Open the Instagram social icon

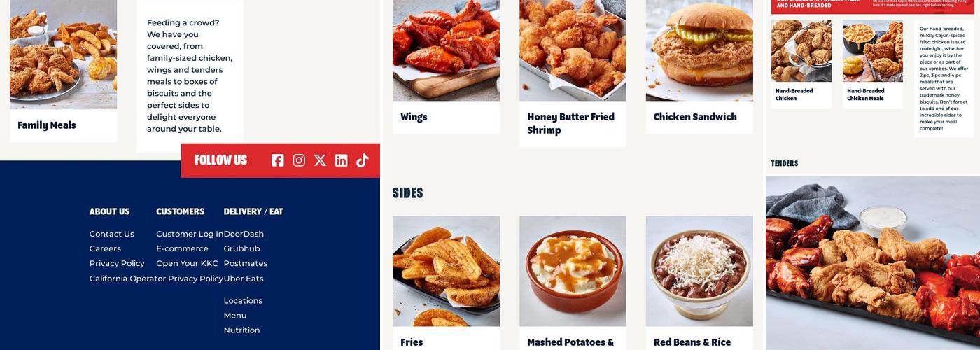click(299, 160)
